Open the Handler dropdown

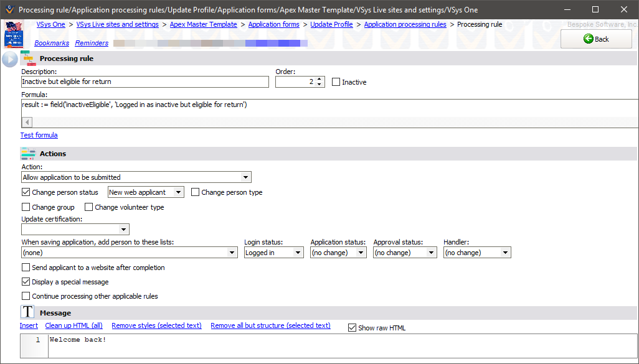pyautogui.click(x=505, y=253)
